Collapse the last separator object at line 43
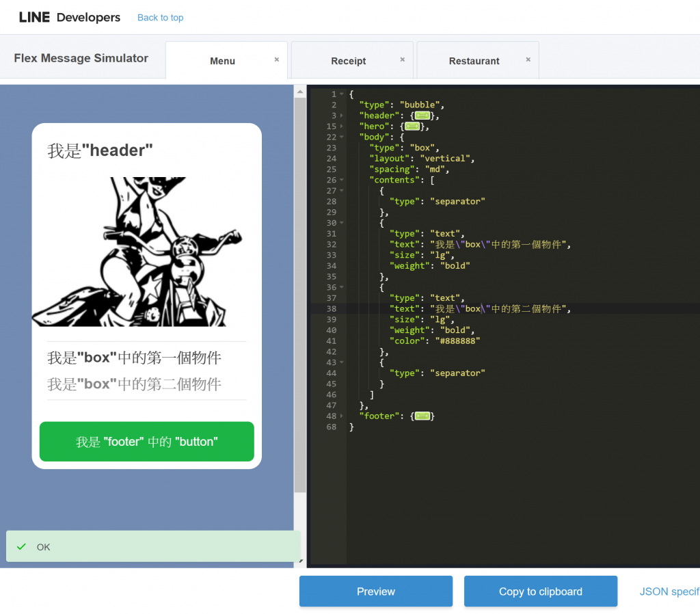This screenshot has width=700, height=614. [342, 362]
